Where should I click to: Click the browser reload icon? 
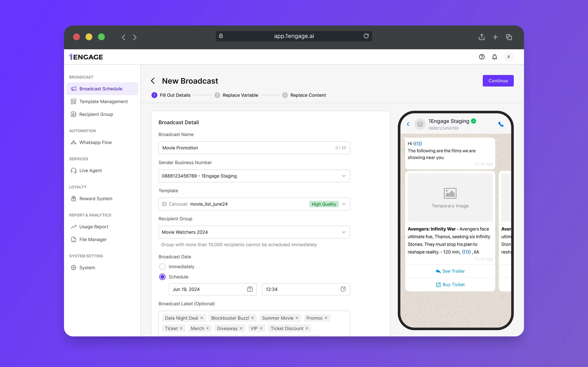366,36
